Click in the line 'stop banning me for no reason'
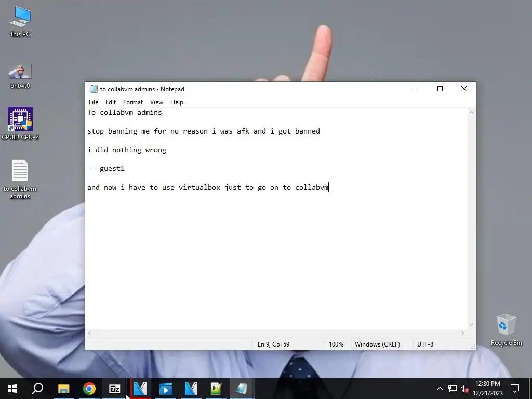This screenshot has height=399, width=532. (204, 131)
